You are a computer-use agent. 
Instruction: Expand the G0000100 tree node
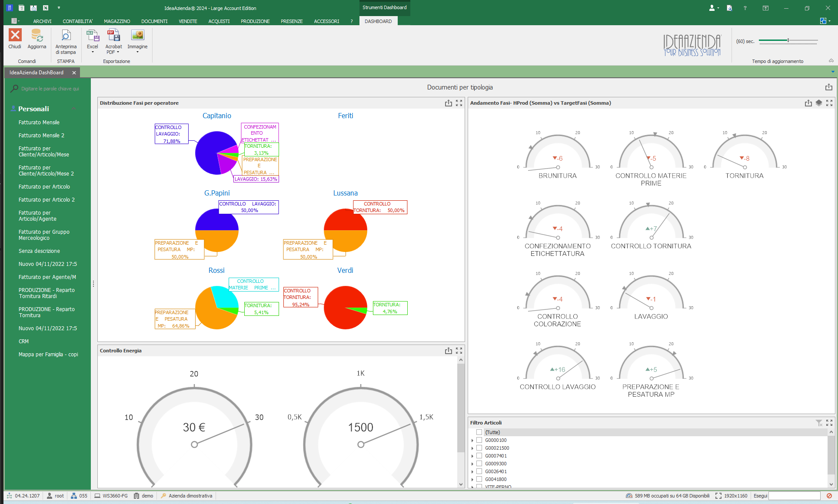pos(472,441)
